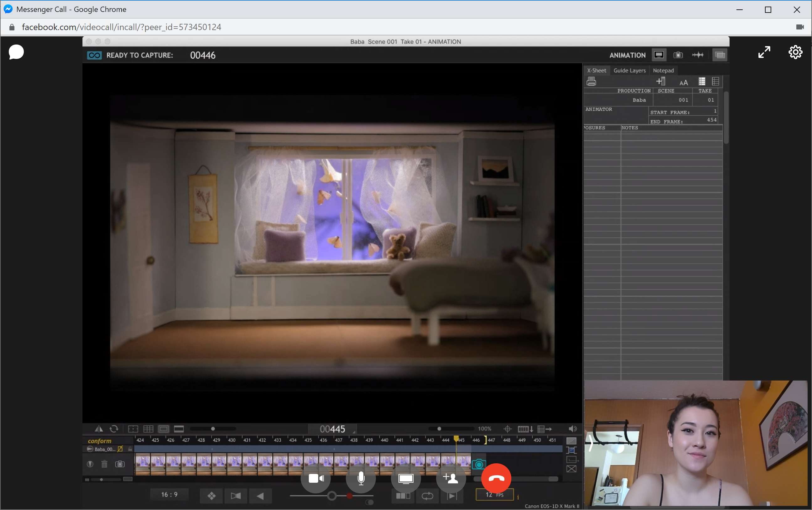Mute the microphone
Screen dimensions: 812x510
[361, 478]
